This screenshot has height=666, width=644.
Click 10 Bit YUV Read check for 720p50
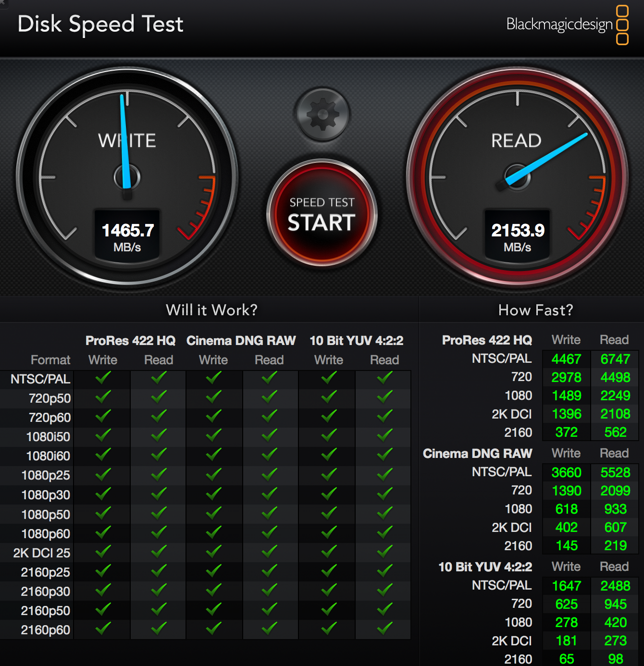coord(384,397)
